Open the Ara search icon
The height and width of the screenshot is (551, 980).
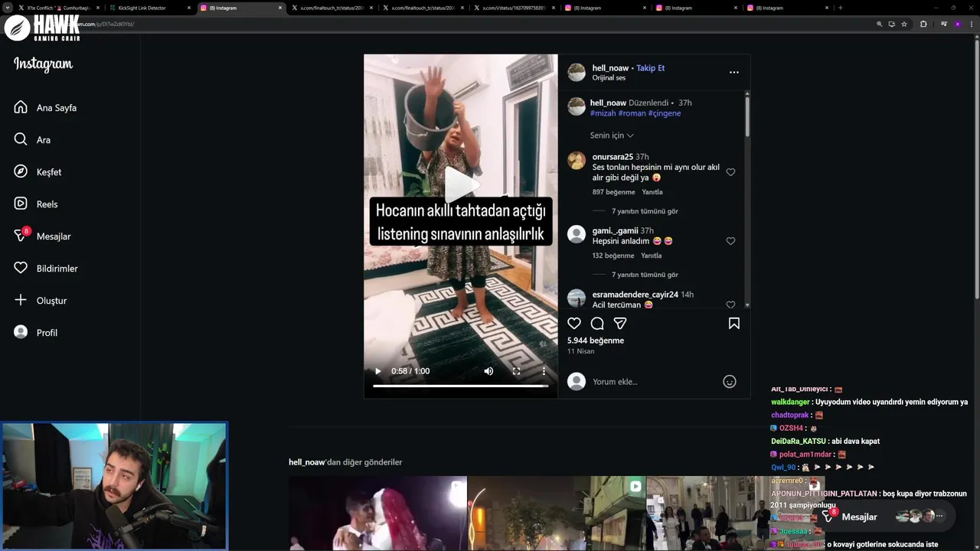coord(21,139)
